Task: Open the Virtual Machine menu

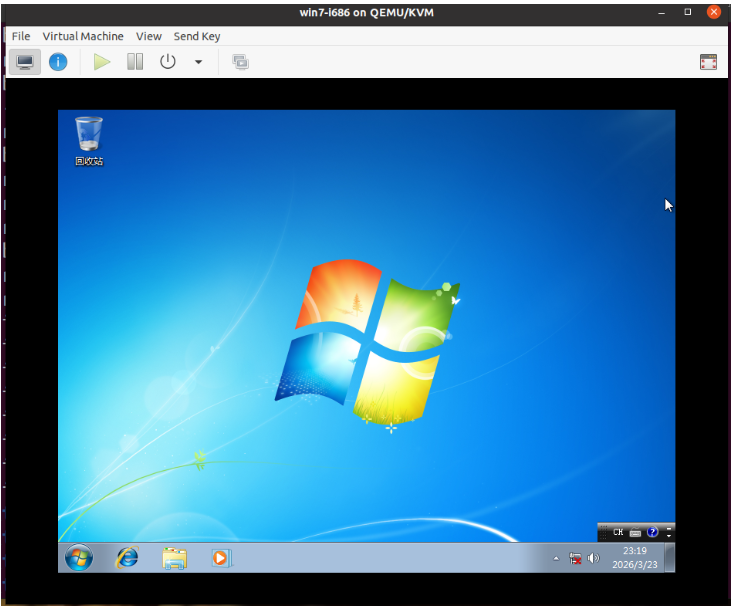Action: [x=83, y=36]
